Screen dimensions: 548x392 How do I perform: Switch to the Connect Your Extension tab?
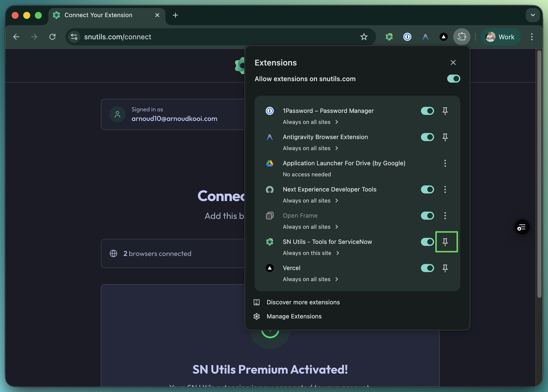click(98, 15)
